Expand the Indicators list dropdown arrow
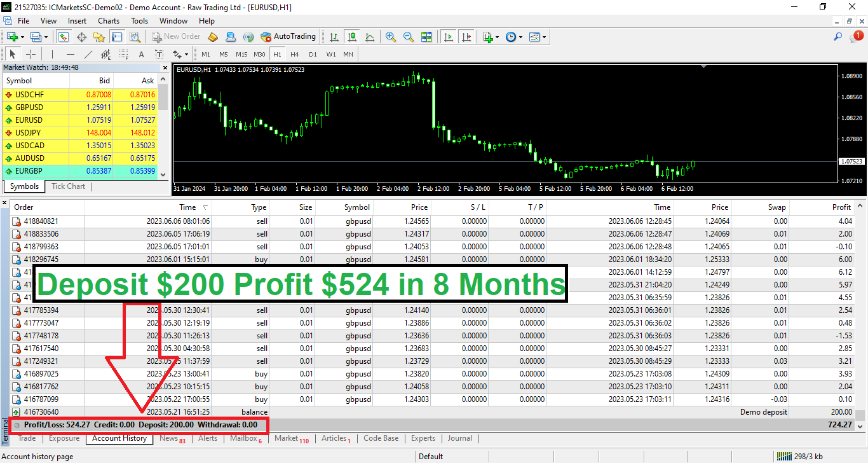 pyautogui.click(x=497, y=37)
